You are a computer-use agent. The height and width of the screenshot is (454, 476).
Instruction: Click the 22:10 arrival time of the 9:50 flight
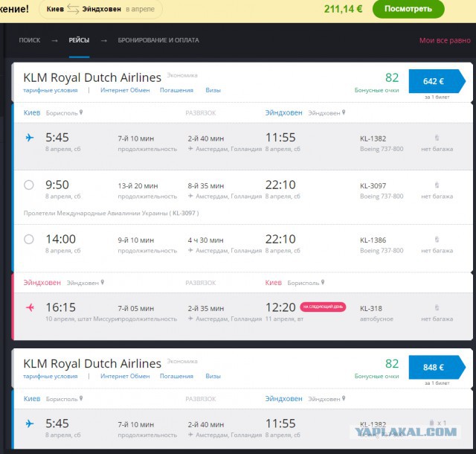[280, 185]
